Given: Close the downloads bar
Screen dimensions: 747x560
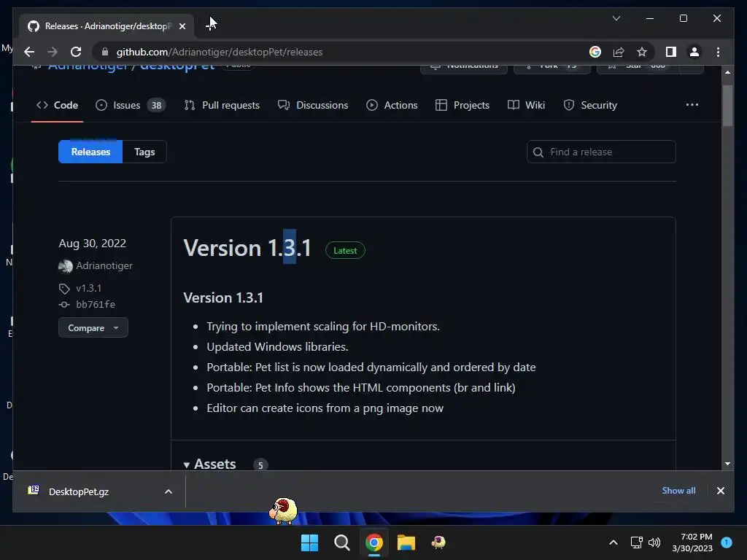Looking at the screenshot, I should pos(720,491).
